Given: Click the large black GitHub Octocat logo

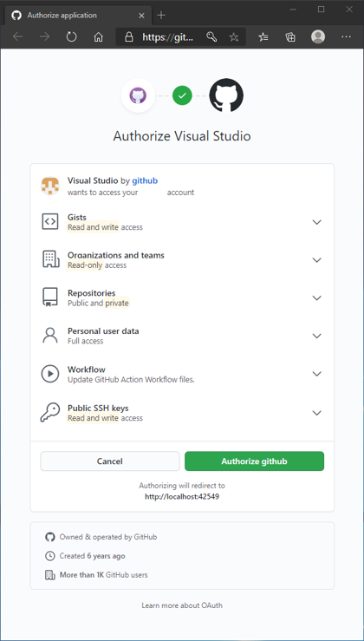Looking at the screenshot, I should tap(226, 95).
